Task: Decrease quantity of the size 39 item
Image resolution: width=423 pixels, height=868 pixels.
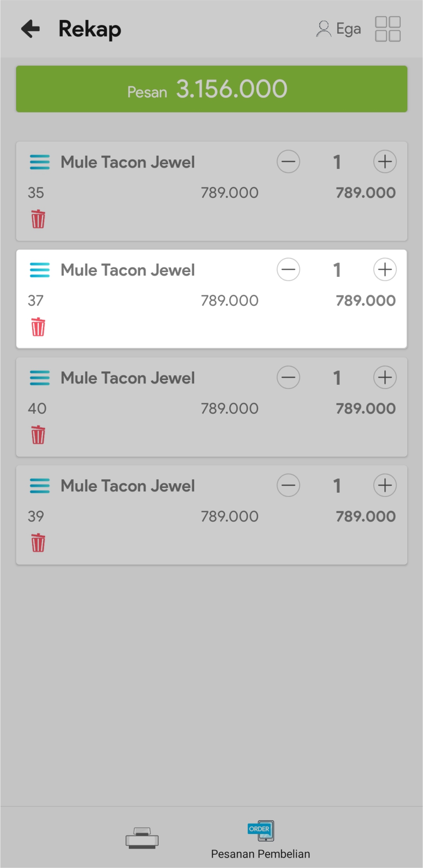Action: click(288, 486)
